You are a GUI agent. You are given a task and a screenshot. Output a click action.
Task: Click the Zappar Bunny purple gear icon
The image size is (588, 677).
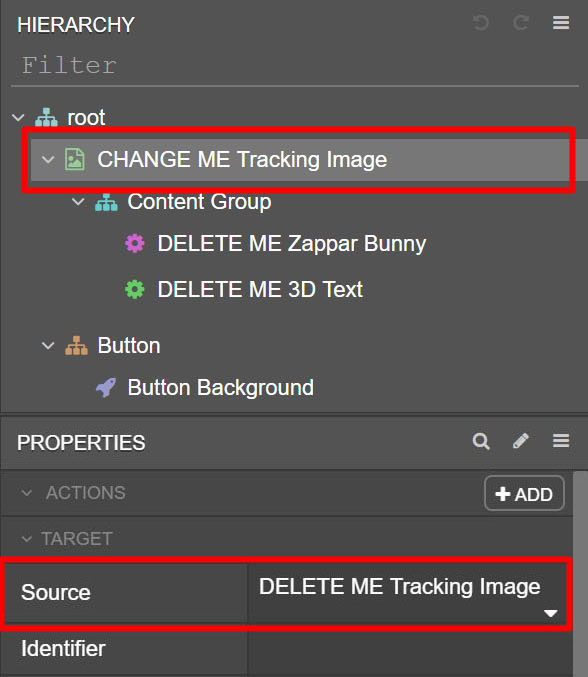pos(135,243)
